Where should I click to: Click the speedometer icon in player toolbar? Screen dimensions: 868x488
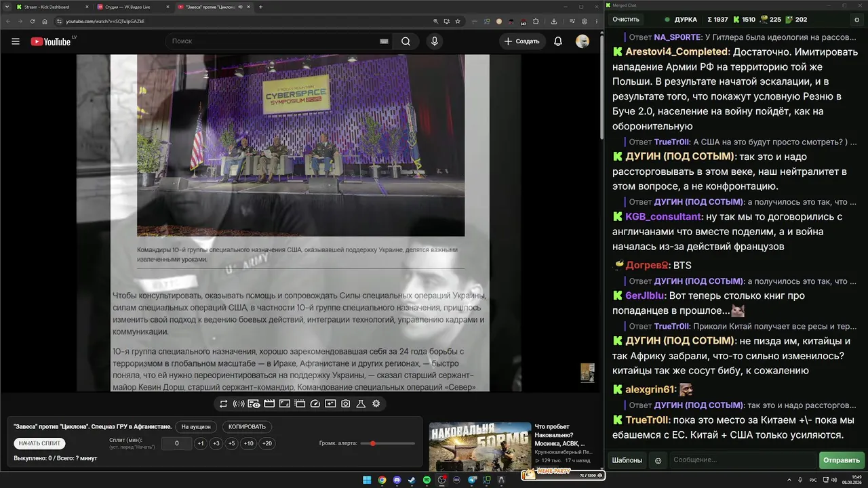[315, 404]
